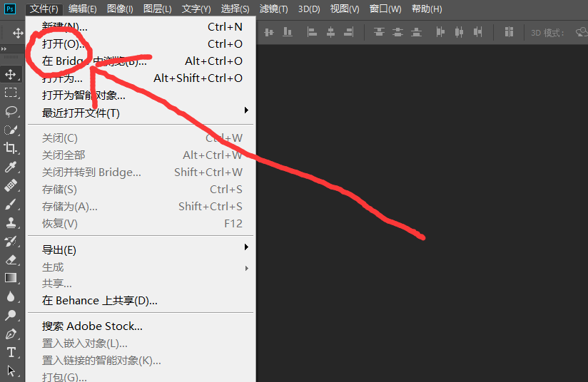This screenshot has width=588, height=382.
Task: Open the 帮助(H) menu
Action: coord(427,9)
